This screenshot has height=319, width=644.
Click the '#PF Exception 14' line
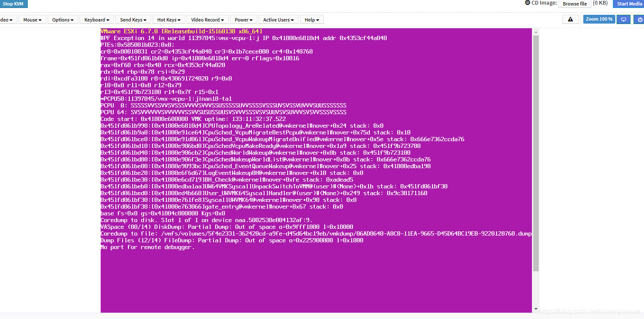(243, 38)
